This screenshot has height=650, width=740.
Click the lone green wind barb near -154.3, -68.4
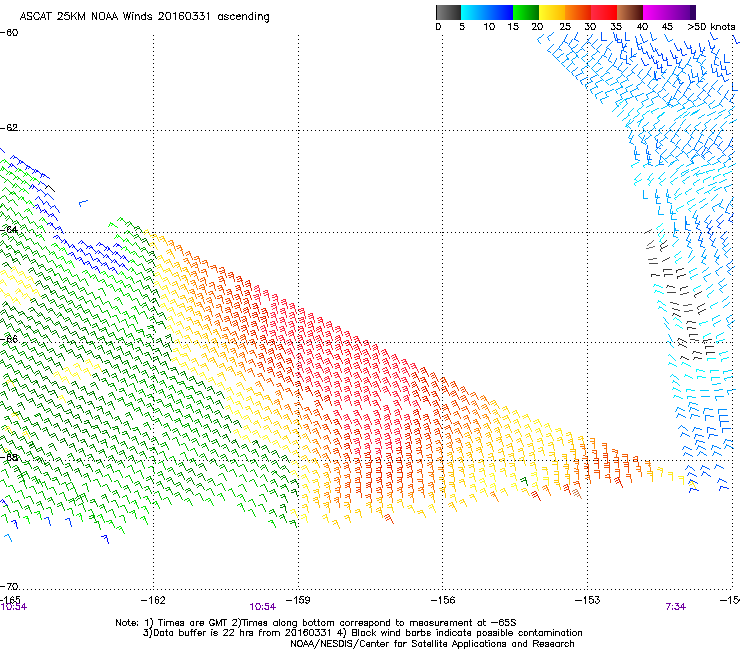(524, 481)
